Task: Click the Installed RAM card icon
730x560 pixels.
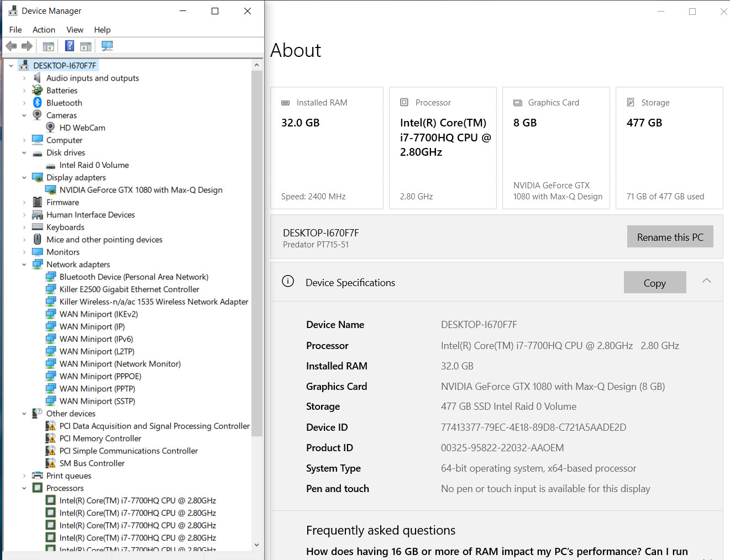Action: pyautogui.click(x=286, y=103)
